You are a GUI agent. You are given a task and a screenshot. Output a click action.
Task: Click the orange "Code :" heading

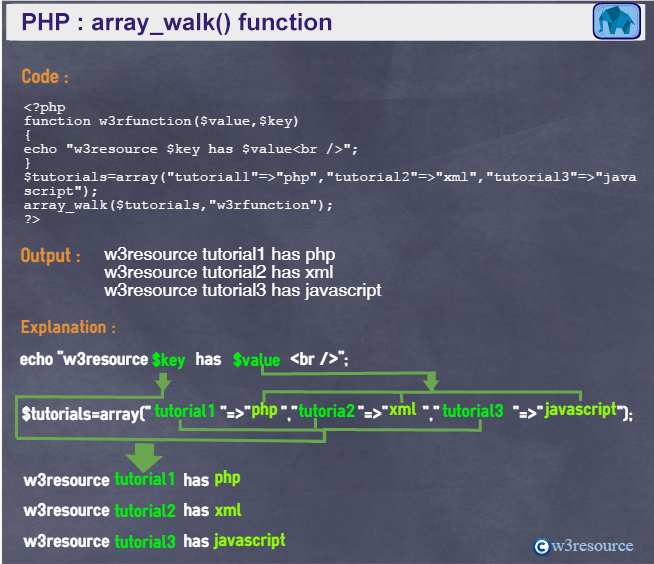point(45,76)
